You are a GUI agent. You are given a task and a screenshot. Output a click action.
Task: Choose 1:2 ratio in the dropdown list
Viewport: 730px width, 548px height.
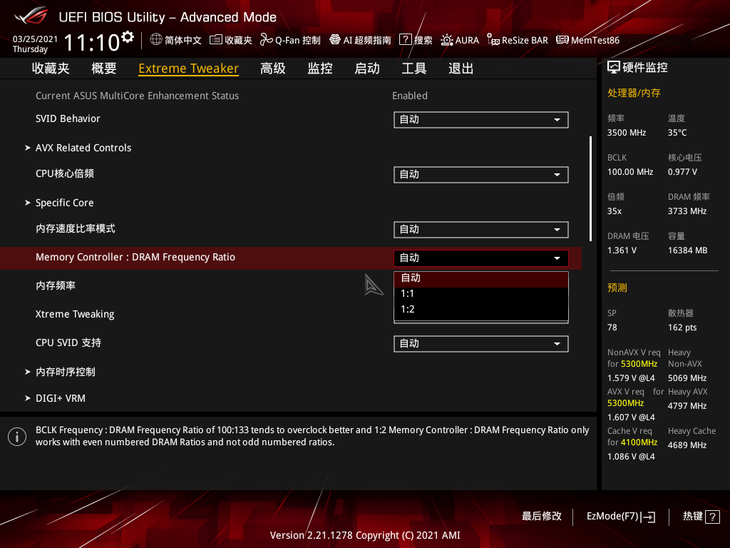pos(408,310)
